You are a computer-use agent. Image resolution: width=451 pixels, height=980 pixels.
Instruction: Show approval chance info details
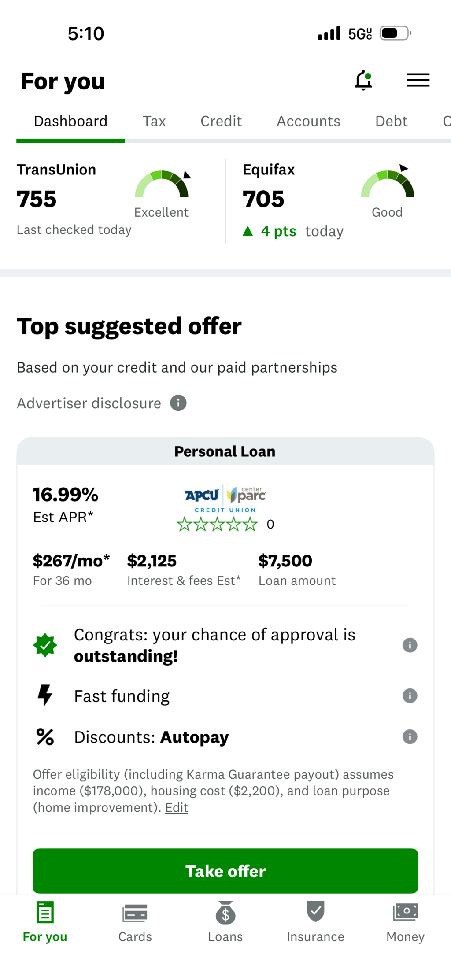point(410,645)
